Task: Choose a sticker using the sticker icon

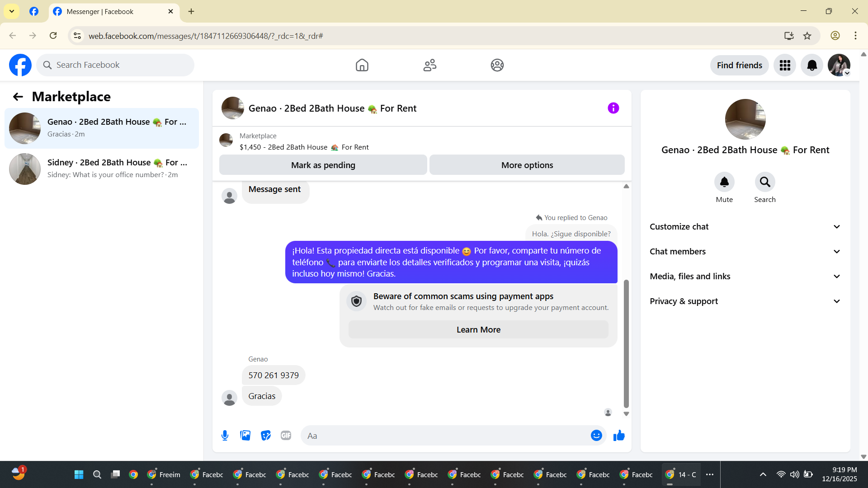Action: [x=266, y=436]
